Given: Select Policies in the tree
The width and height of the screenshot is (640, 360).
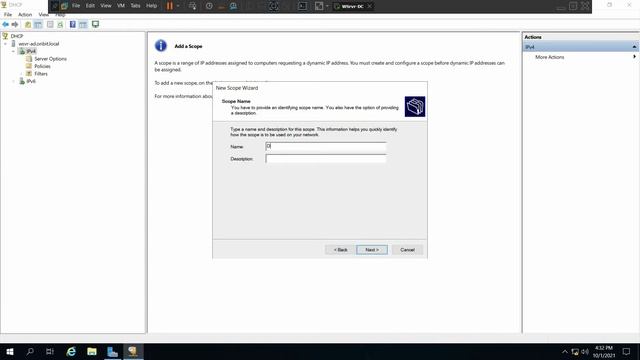Looking at the screenshot, I should (42, 66).
